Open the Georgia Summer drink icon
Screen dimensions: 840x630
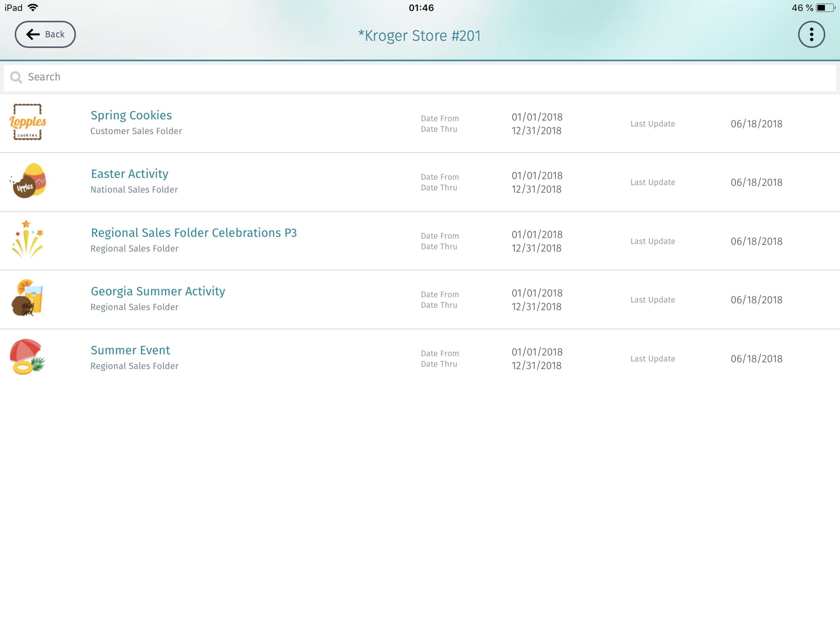27,298
